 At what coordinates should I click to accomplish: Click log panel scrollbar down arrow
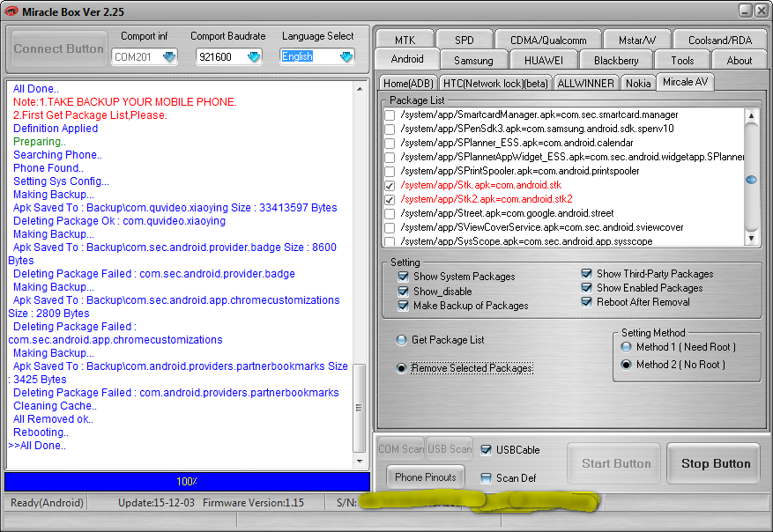[x=360, y=461]
